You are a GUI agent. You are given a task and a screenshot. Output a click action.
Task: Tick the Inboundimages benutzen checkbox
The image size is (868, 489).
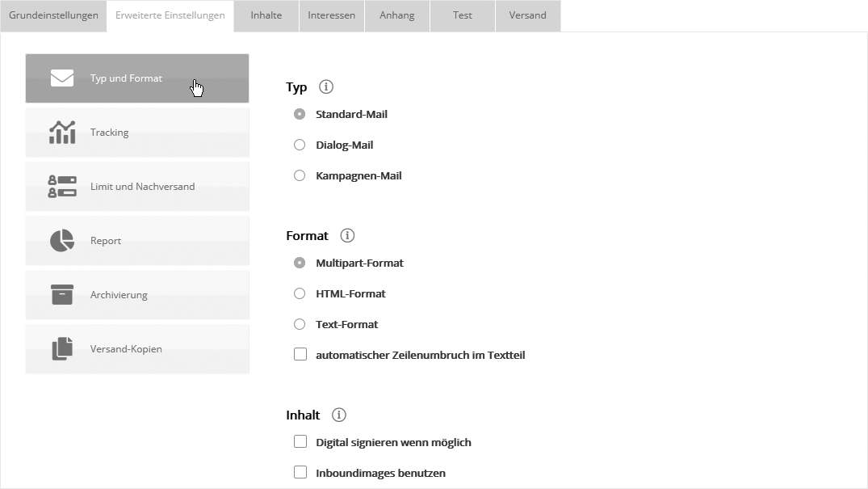click(x=300, y=473)
